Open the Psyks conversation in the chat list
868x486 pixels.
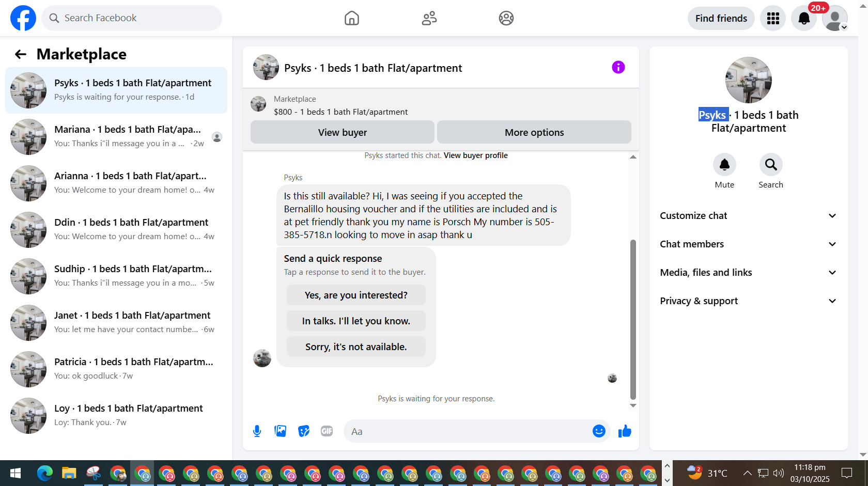(116, 90)
